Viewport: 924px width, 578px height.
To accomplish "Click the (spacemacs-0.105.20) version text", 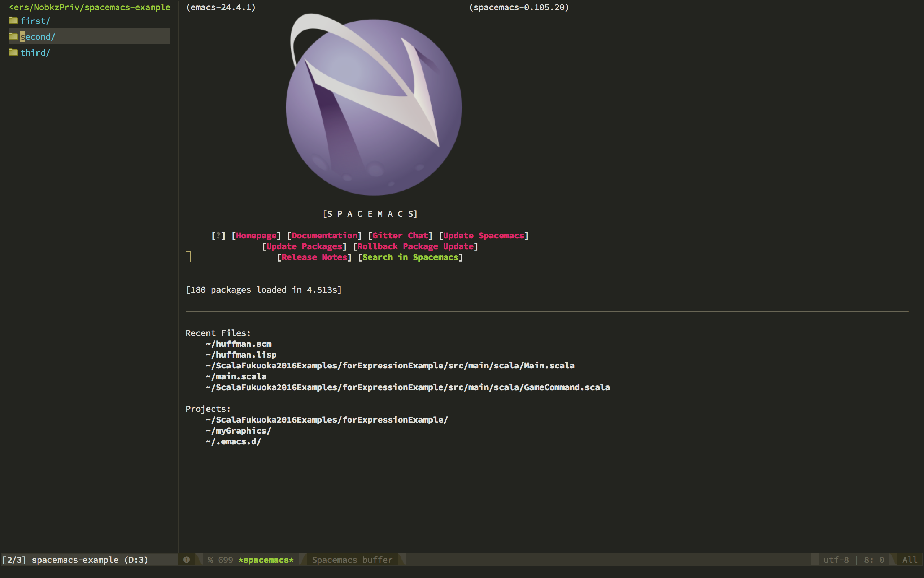I will [x=519, y=7].
